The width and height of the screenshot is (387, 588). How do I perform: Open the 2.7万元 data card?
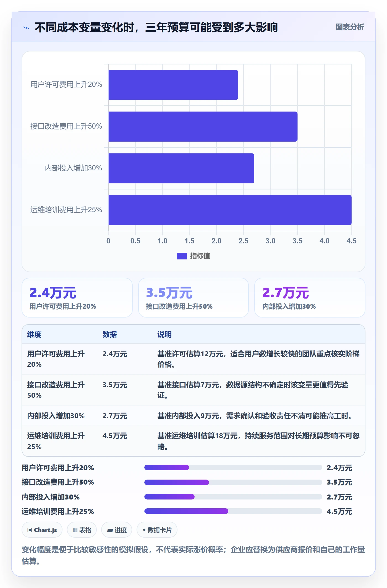[x=310, y=298]
